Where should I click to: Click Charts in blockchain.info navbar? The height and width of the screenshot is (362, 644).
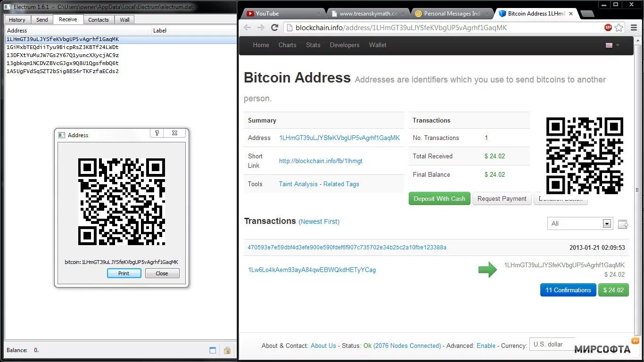coord(287,45)
